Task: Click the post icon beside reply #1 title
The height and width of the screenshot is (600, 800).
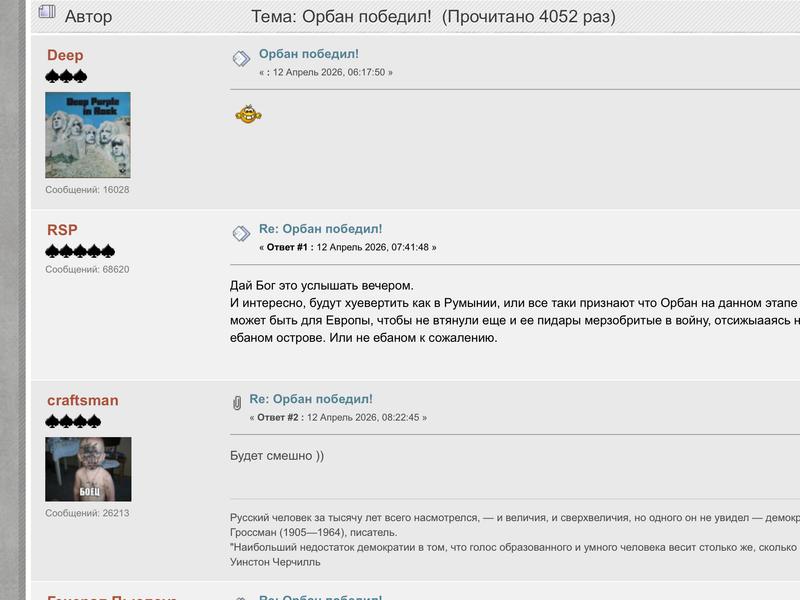Action: [x=241, y=234]
